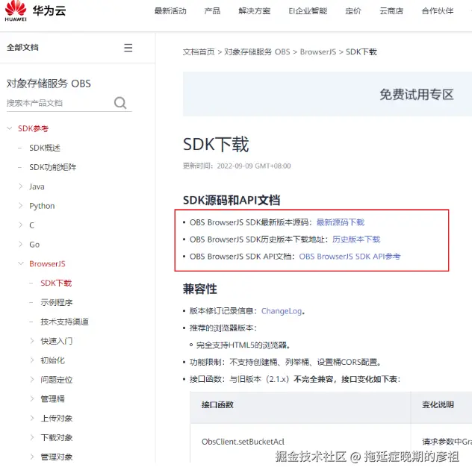Click the 接口函数 table header
Image resolution: width=472 pixels, height=476 pixels.
coord(217,404)
